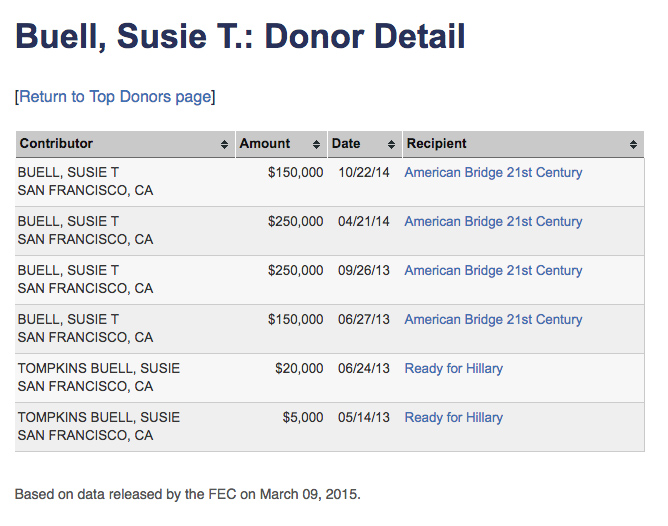668x526 pixels.
Task: Click the 10/22/14 date cell
Action: pos(364,172)
